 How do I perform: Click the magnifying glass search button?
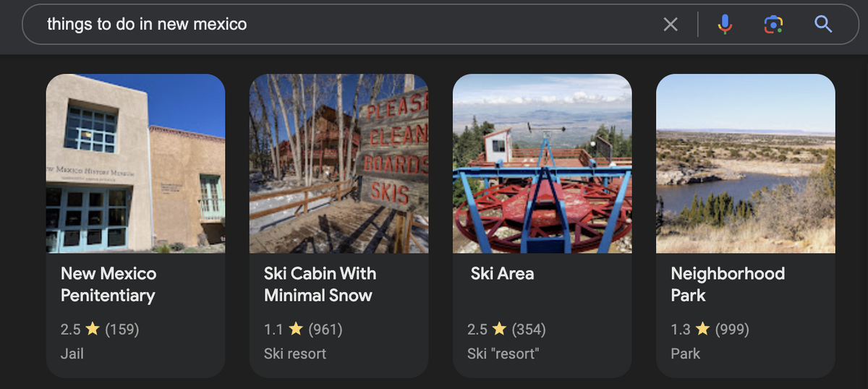[x=823, y=25]
